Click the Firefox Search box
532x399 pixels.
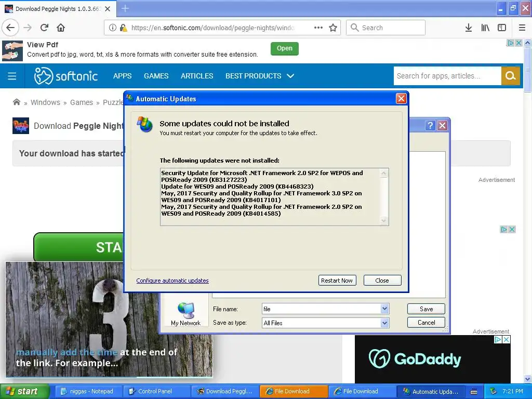386,28
